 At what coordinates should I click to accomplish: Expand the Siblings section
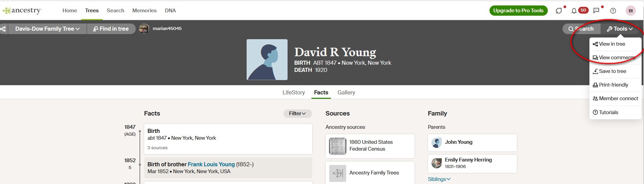439,179
